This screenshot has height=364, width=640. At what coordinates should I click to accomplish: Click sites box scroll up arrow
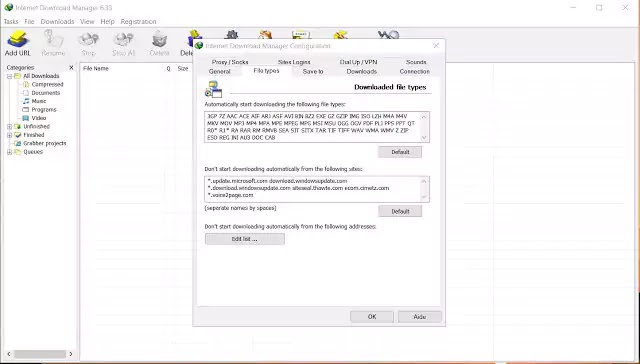point(424,181)
